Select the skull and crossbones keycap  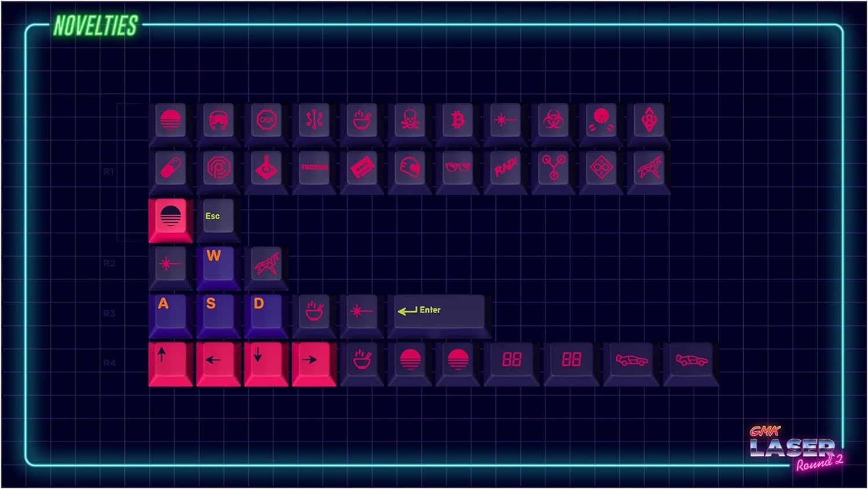pyautogui.click(x=410, y=124)
